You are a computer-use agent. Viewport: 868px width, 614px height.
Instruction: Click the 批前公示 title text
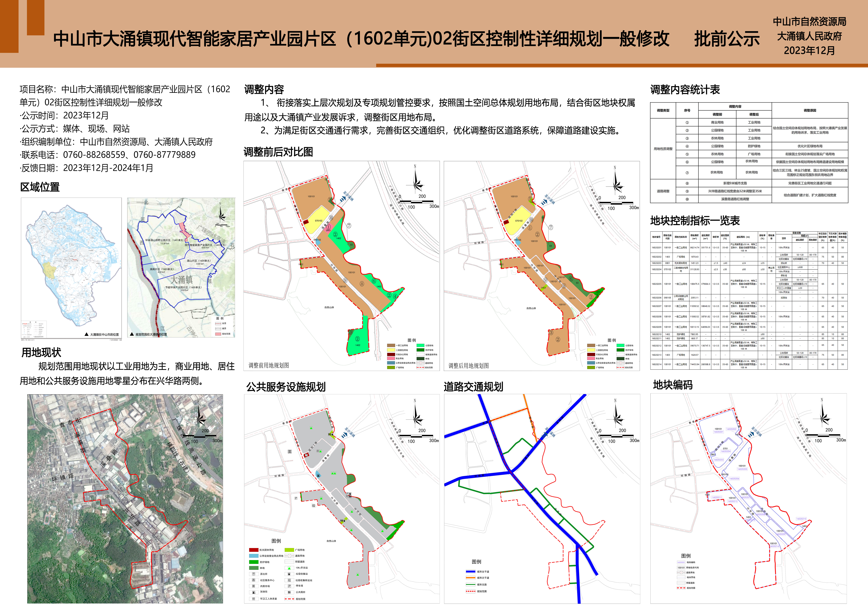[x=727, y=39]
